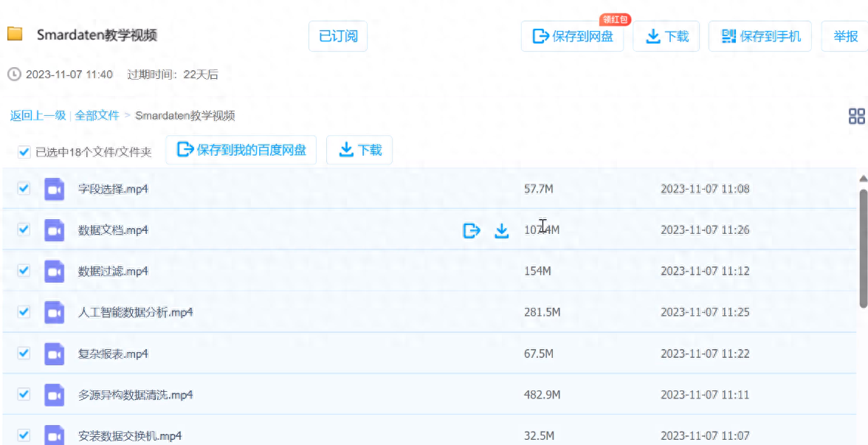
Task: Open 全部文件 in the breadcrumb
Action: pyautogui.click(x=97, y=116)
